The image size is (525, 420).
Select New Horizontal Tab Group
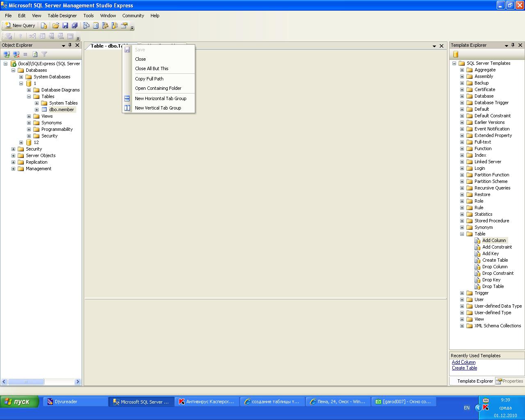point(159,98)
